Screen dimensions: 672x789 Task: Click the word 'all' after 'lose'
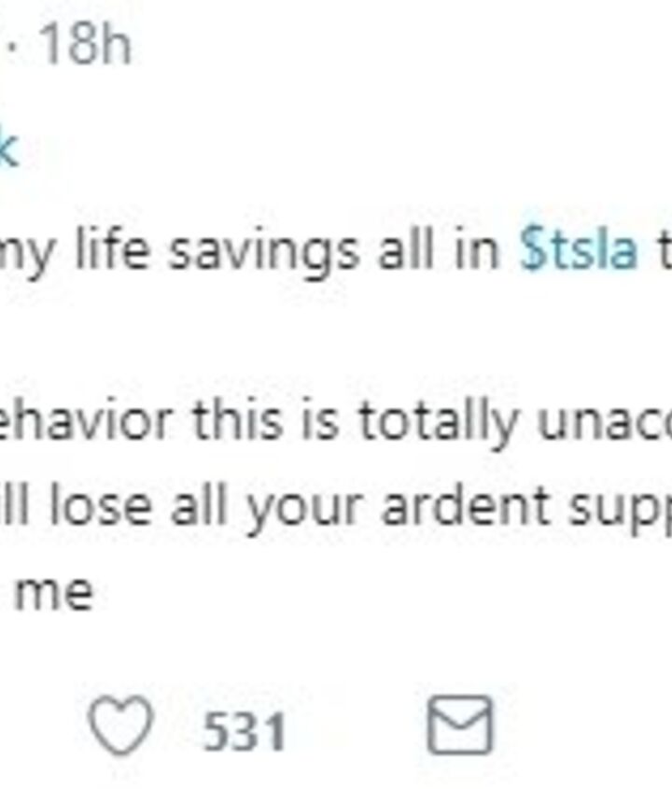(193, 505)
